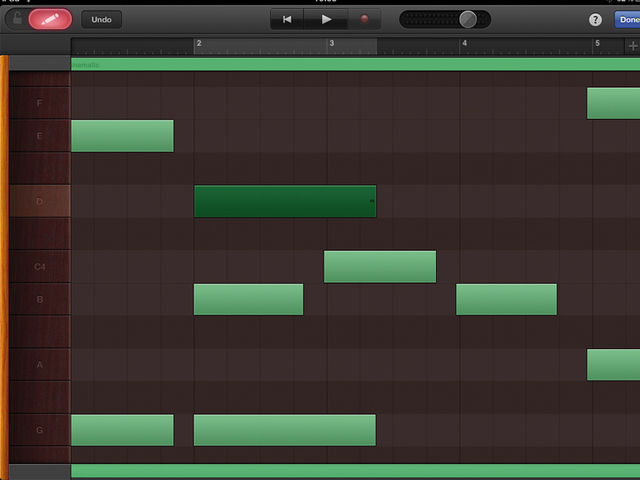
Task: Jump back to the beginning of the song
Action: click(287, 19)
